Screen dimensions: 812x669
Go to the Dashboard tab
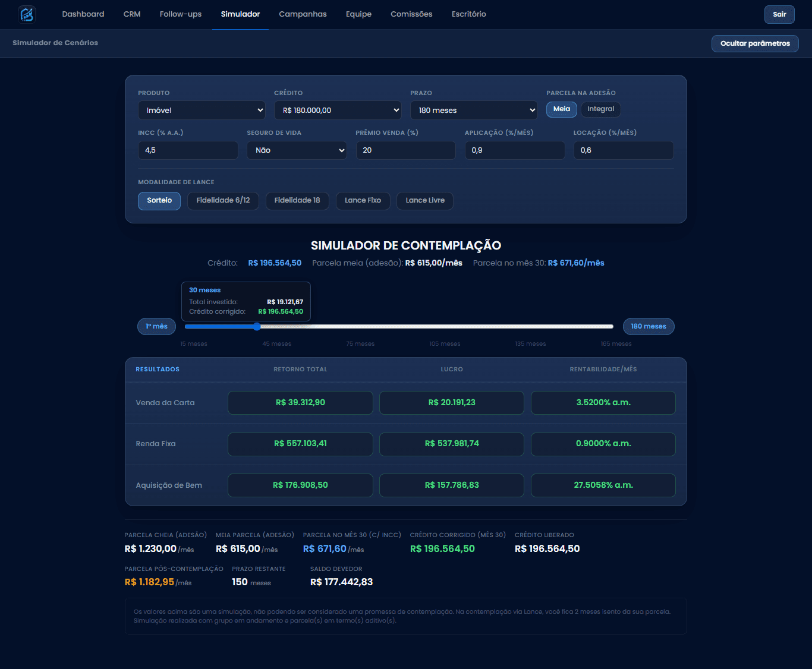pyautogui.click(x=83, y=14)
